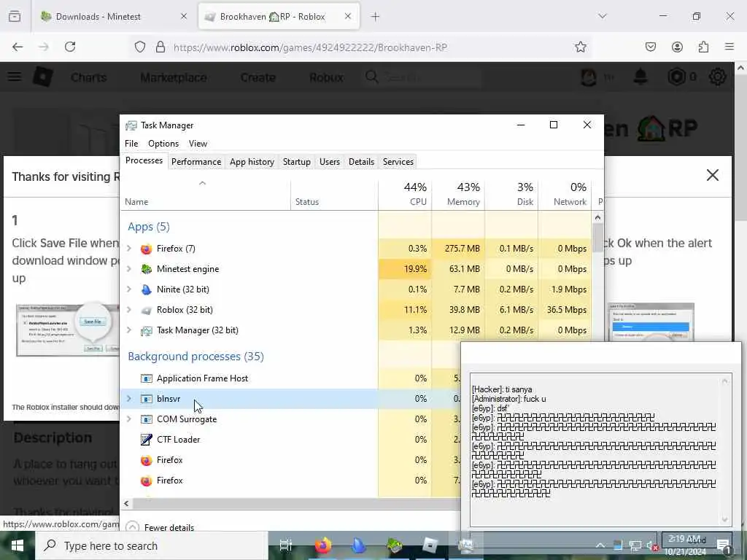Switch to Users tab

point(330,161)
